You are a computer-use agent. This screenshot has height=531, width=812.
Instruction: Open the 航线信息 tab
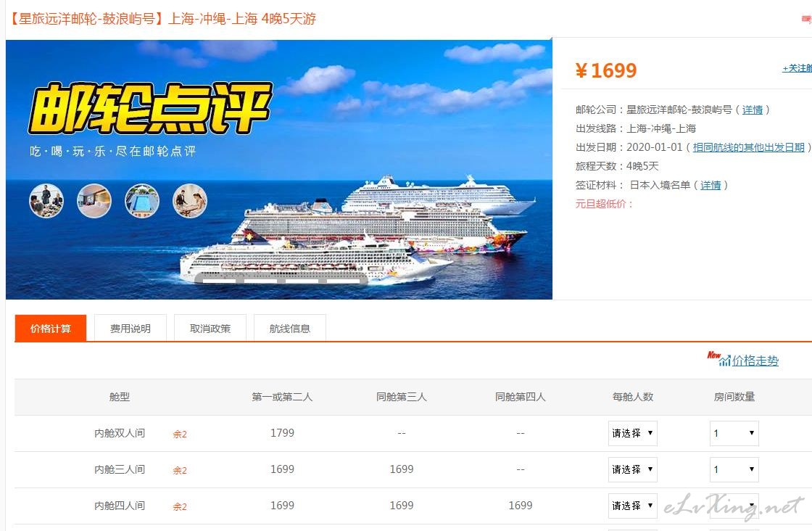pos(290,329)
